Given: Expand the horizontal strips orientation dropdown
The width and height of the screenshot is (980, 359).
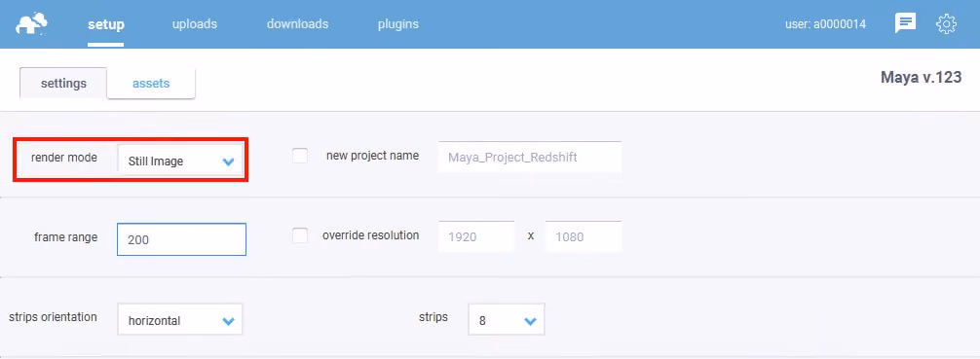Looking at the screenshot, I should pos(180,320).
